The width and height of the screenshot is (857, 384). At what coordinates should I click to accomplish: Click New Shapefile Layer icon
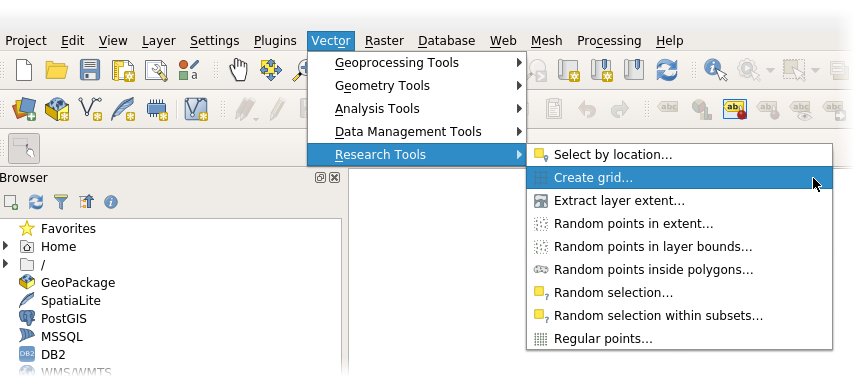coord(90,109)
